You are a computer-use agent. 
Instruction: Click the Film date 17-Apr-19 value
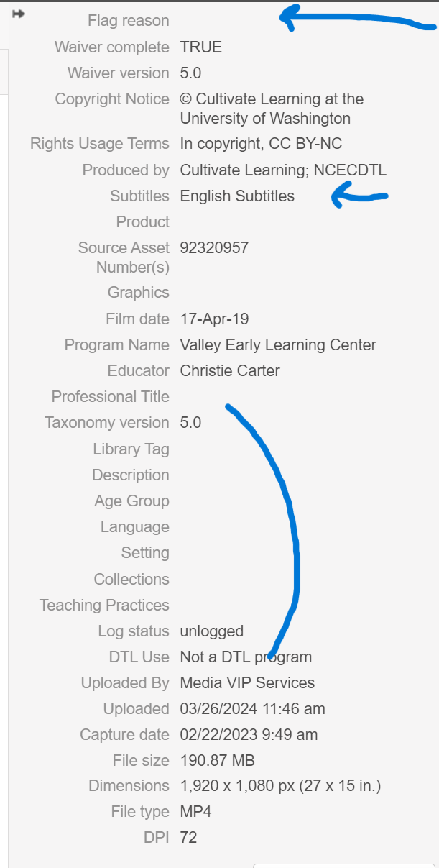point(214,319)
